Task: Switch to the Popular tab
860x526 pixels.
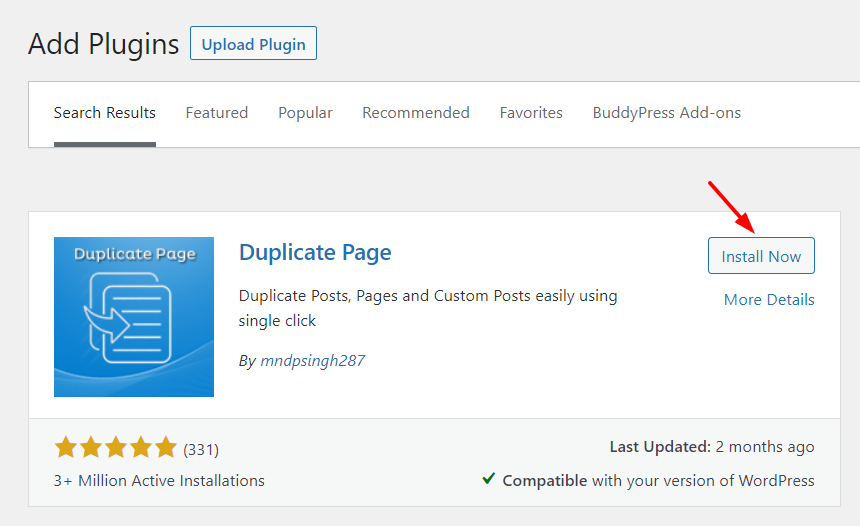Action: (305, 112)
